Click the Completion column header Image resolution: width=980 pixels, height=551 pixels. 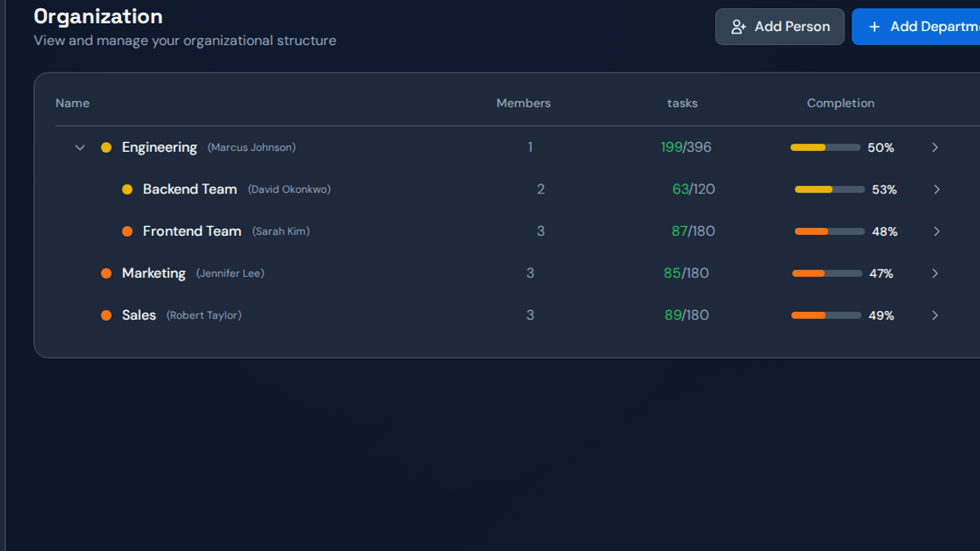tap(840, 103)
